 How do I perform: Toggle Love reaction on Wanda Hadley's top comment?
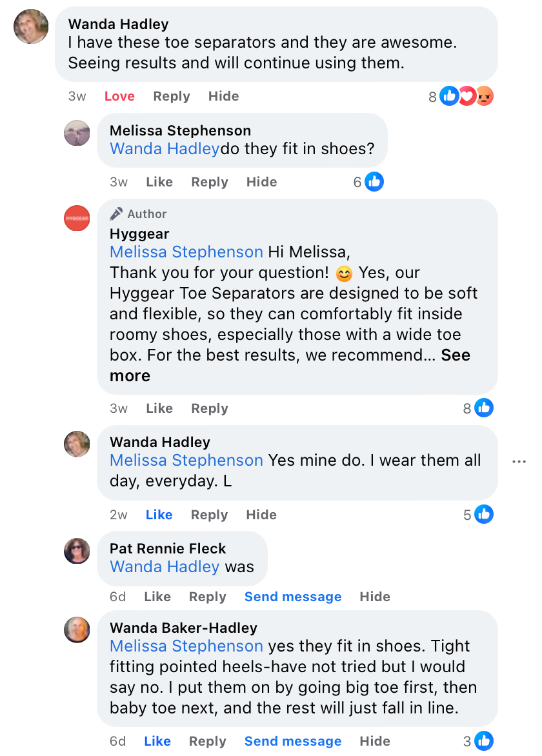pyautogui.click(x=119, y=96)
